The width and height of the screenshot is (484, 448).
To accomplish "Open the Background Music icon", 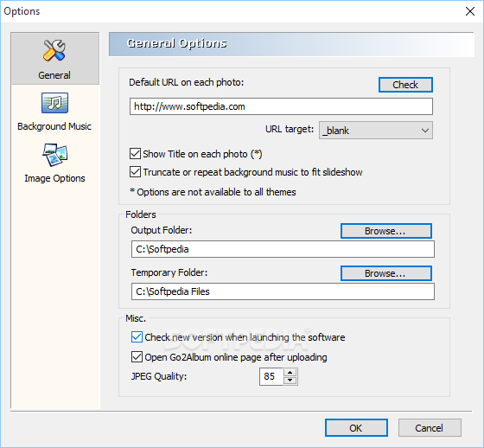I will tap(54, 103).
